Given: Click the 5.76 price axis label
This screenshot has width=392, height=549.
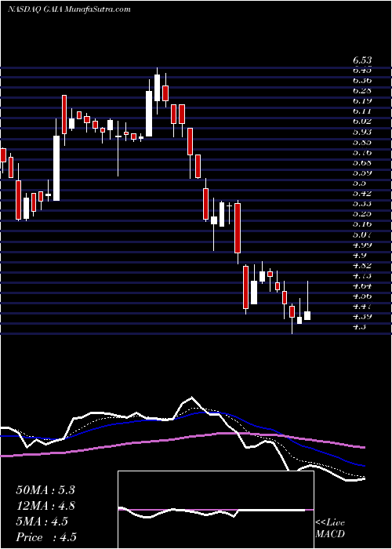Looking at the screenshot, I should 362,153.
